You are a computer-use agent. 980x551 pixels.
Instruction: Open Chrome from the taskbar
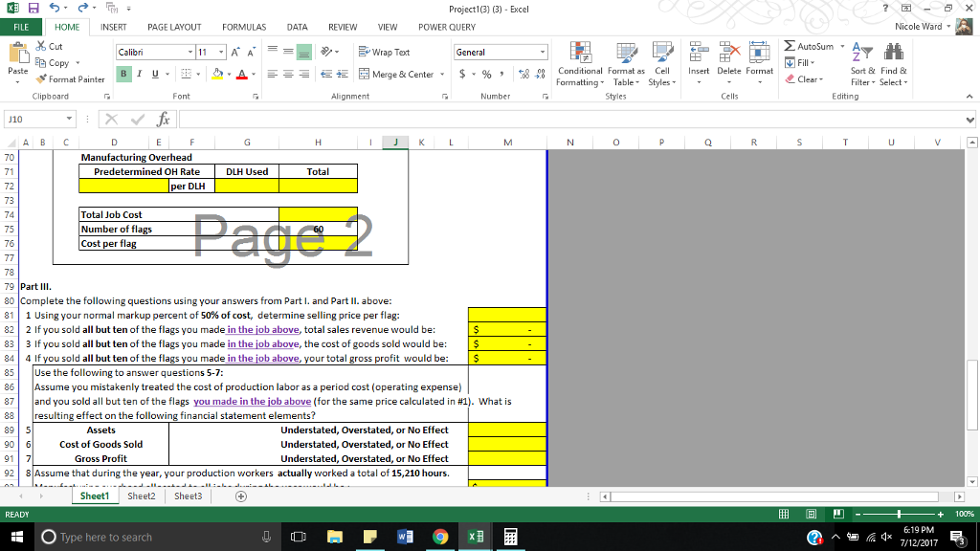(440, 537)
